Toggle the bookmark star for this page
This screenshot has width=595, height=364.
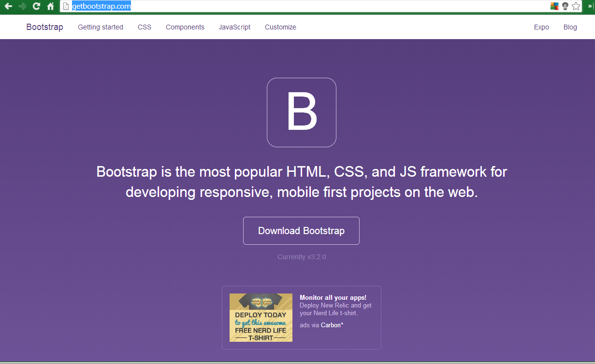click(x=576, y=6)
